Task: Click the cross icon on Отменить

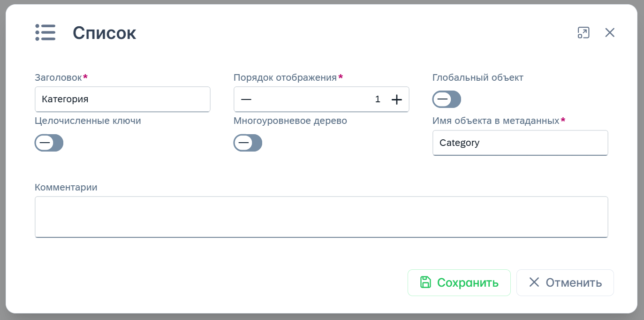Action: [x=534, y=282]
